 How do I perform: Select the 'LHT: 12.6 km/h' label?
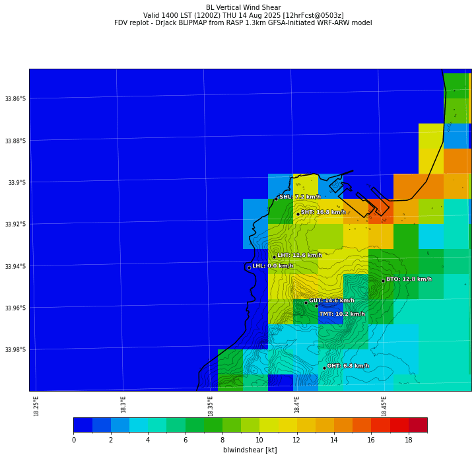pyautogui.click(x=300, y=255)
